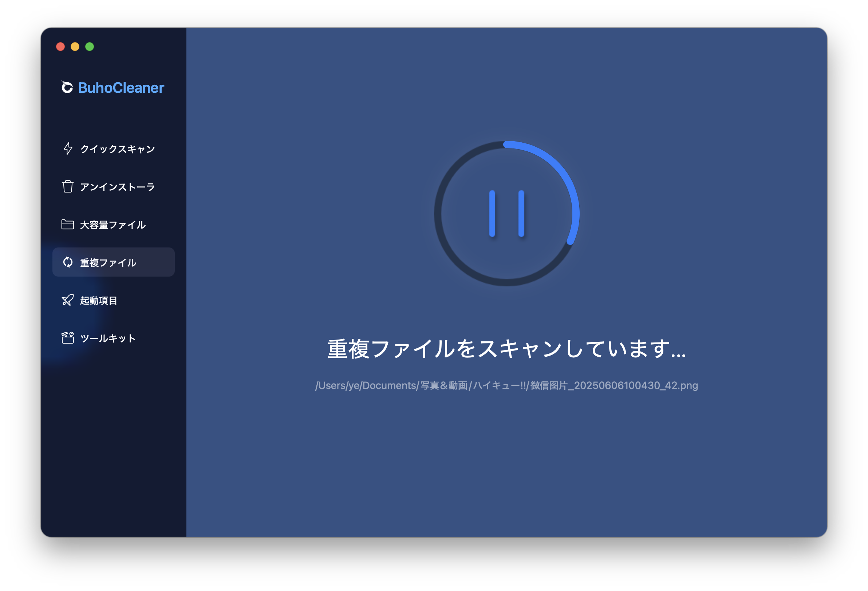868x591 pixels.
Task: Select 大容量ファイル in the sidebar
Action: [x=113, y=225]
